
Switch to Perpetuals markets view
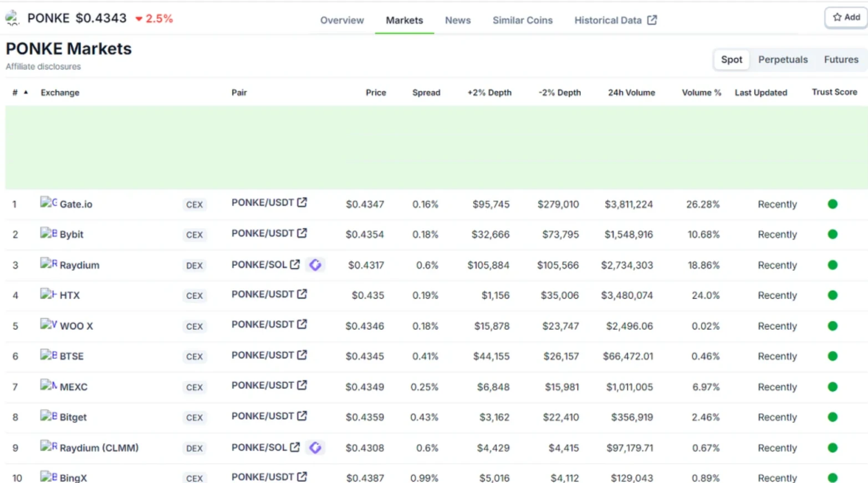pos(783,60)
